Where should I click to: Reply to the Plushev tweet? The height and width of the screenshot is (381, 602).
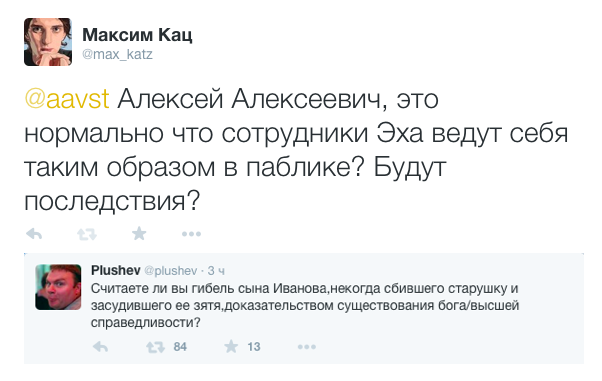pos(101,347)
